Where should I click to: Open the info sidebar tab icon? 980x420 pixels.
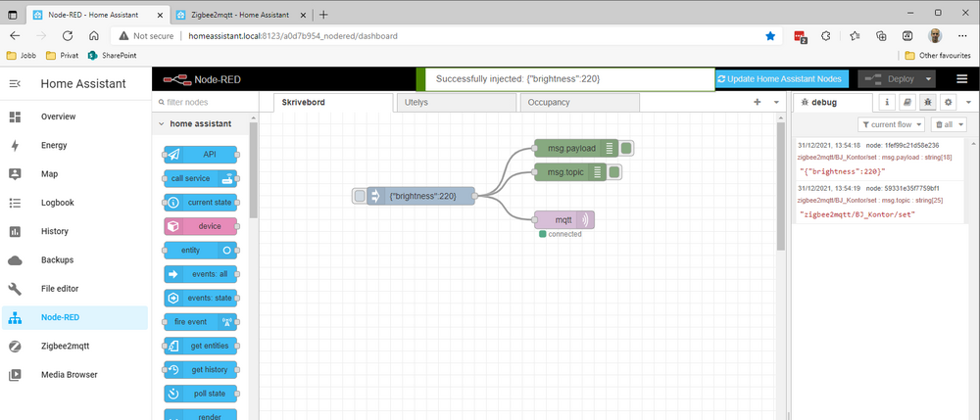[x=887, y=102]
